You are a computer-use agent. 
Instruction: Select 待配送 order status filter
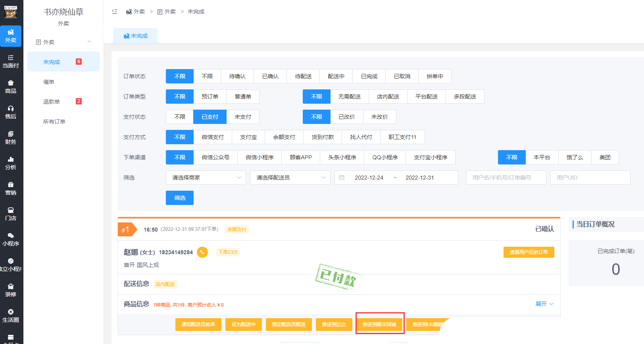point(303,76)
